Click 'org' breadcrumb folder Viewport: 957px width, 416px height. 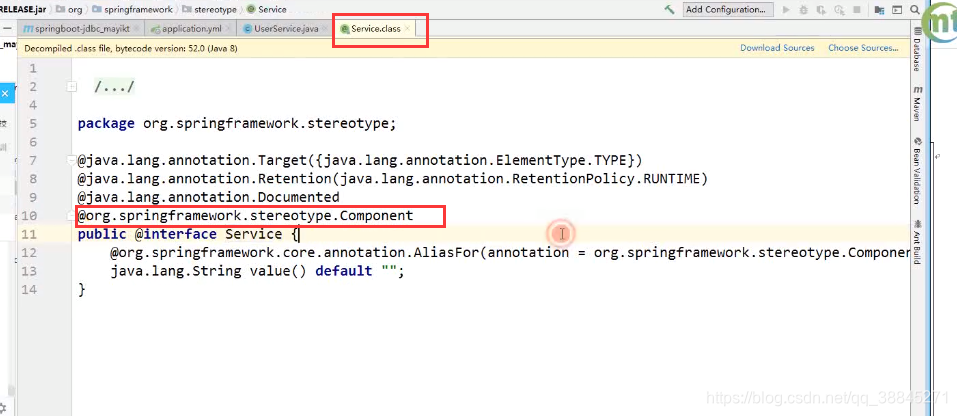(69, 10)
